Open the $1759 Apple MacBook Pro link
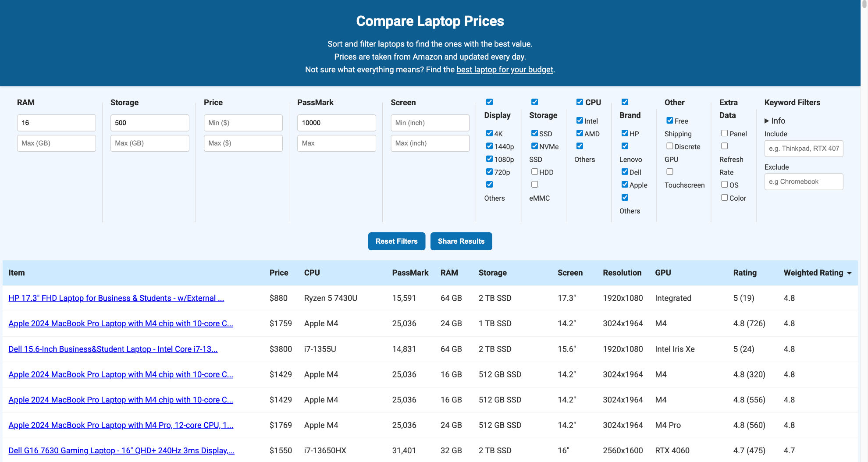The width and height of the screenshot is (868, 462). pos(121,323)
